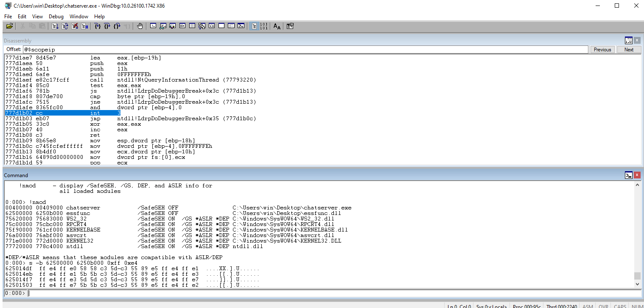Screen dimensions: 644x308
Task: Click the Step Into toolbar icon
Action: point(97,26)
